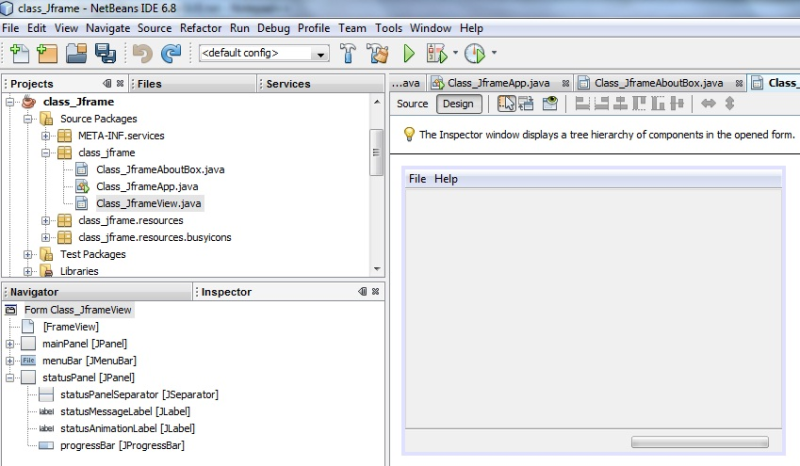Click the lightbulb hint icon

click(409, 134)
